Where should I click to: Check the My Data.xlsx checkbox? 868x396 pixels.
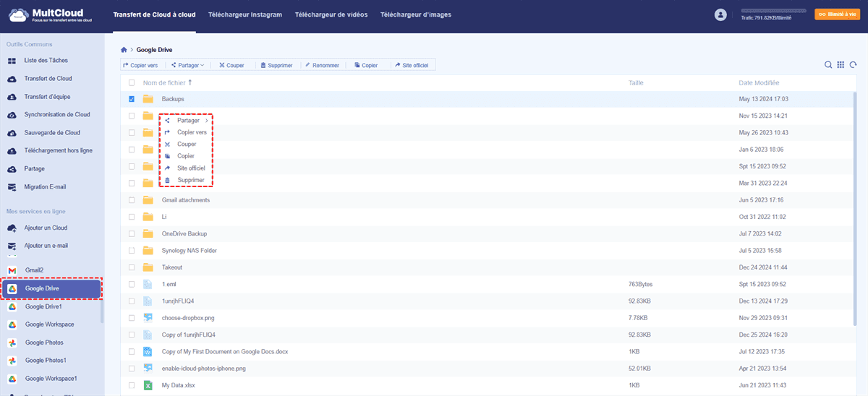point(132,386)
